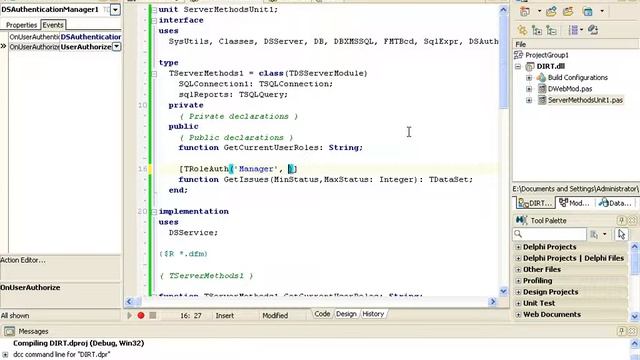Expand the Web Documents palette category
The image size is (640, 360).
518,315
